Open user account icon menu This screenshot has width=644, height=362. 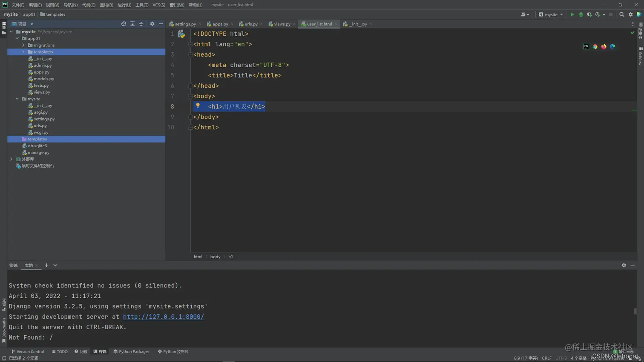525,14
